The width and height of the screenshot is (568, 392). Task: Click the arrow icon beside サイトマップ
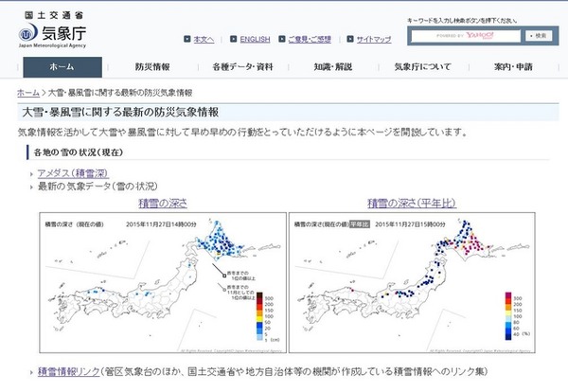pos(350,39)
